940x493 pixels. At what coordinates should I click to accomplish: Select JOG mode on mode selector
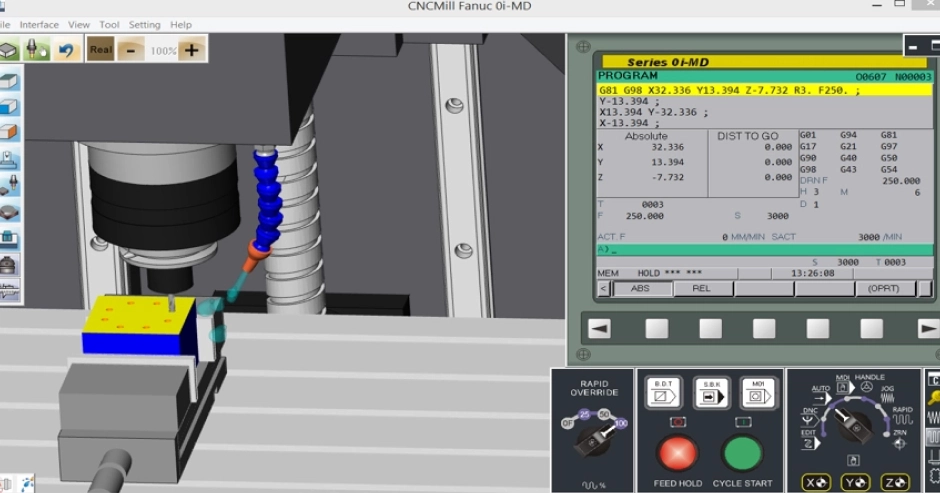pos(887,394)
